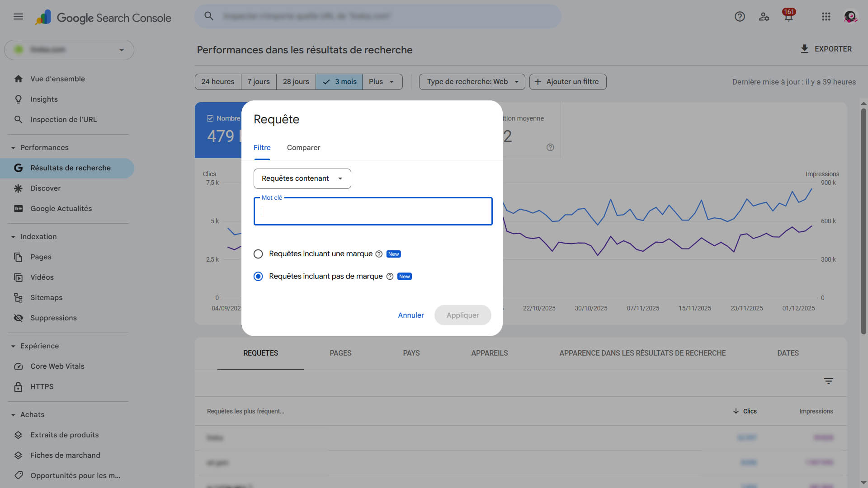
Task: Click the Vue d'ensemble home icon
Action: click(18, 79)
